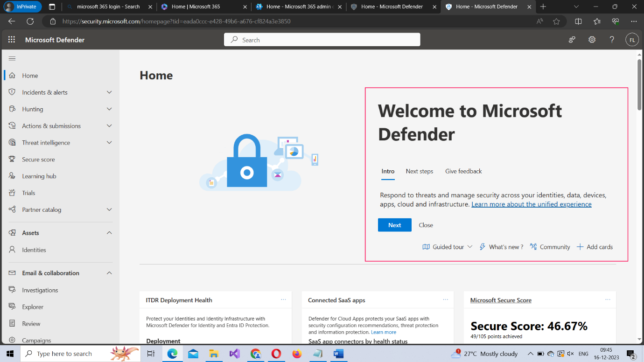
Task: Open the Community link in banner
Action: click(x=550, y=247)
